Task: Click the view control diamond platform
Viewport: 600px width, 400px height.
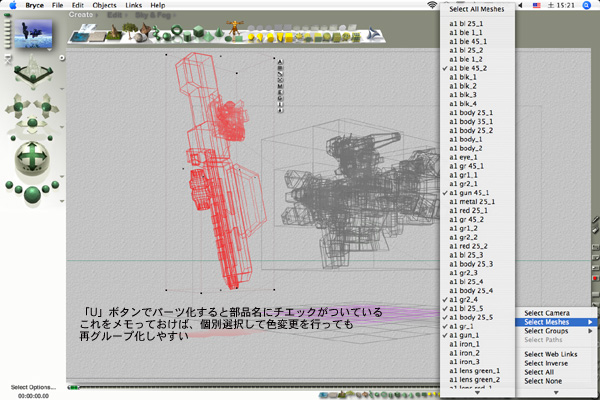Action: tap(33, 72)
